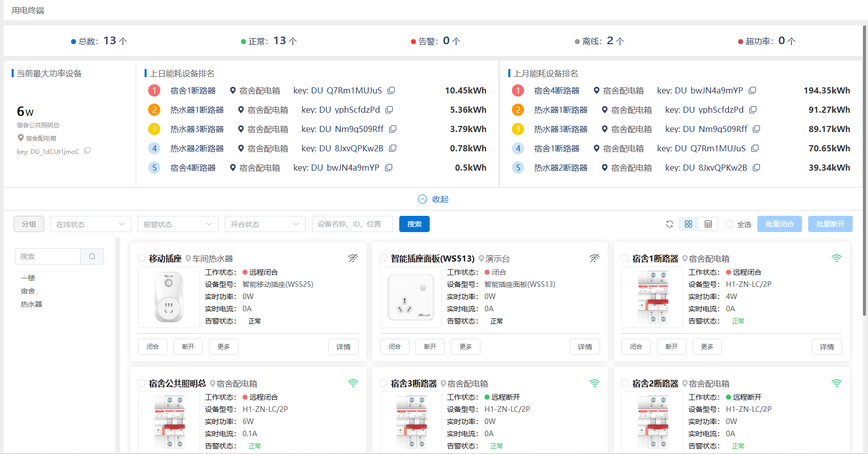The width and height of the screenshot is (868, 454).
Task: Open the 开合状态 dropdown
Action: click(x=265, y=224)
